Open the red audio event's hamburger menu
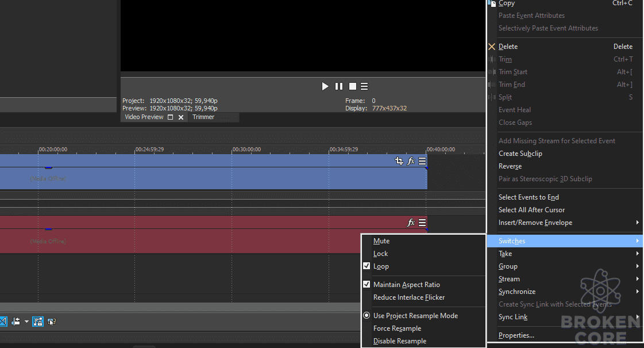The height and width of the screenshot is (348, 644). [x=422, y=223]
